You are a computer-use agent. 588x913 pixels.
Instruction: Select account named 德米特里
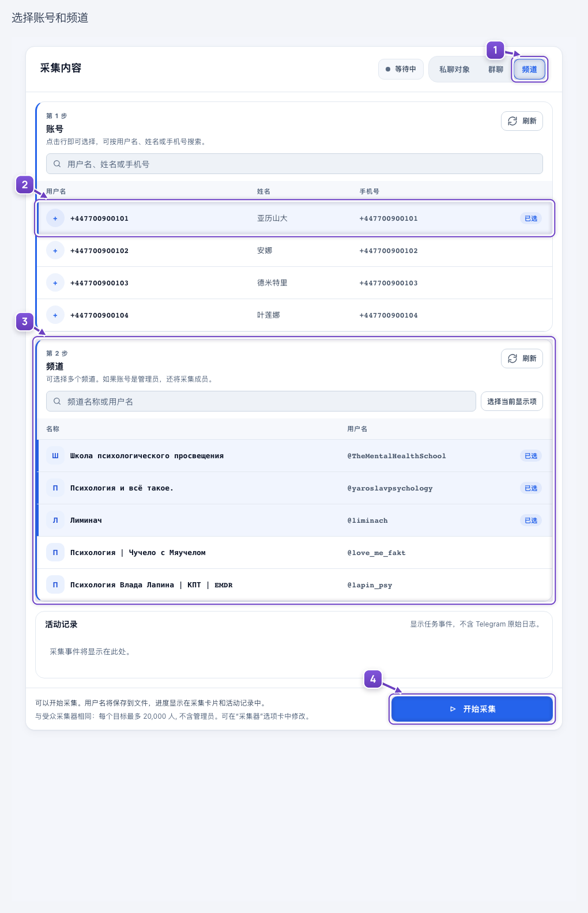point(295,283)
